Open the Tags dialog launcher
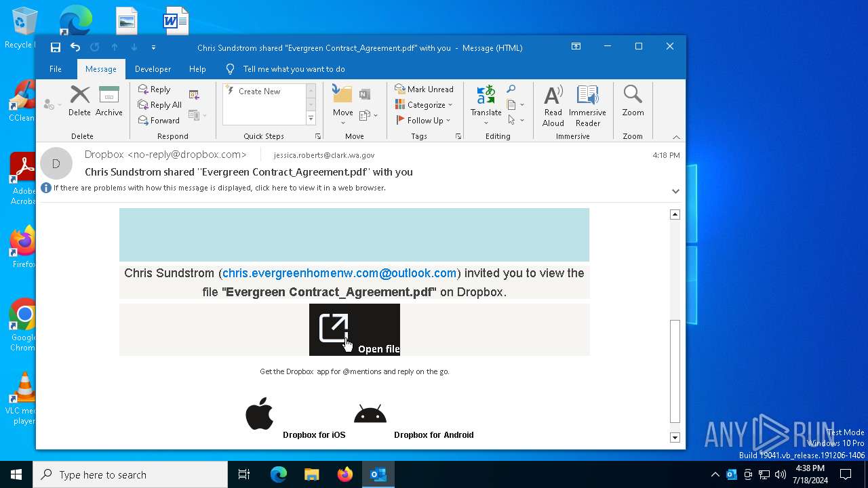This screenshot has width=868, height=488. (x=458, y=136)
